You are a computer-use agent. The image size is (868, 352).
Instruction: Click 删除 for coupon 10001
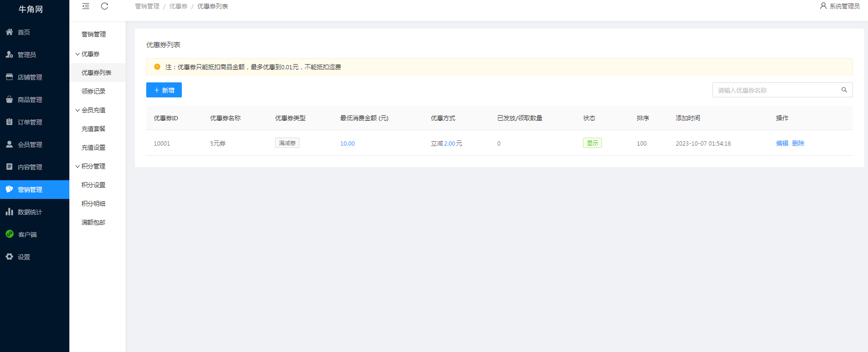[798, 143]
